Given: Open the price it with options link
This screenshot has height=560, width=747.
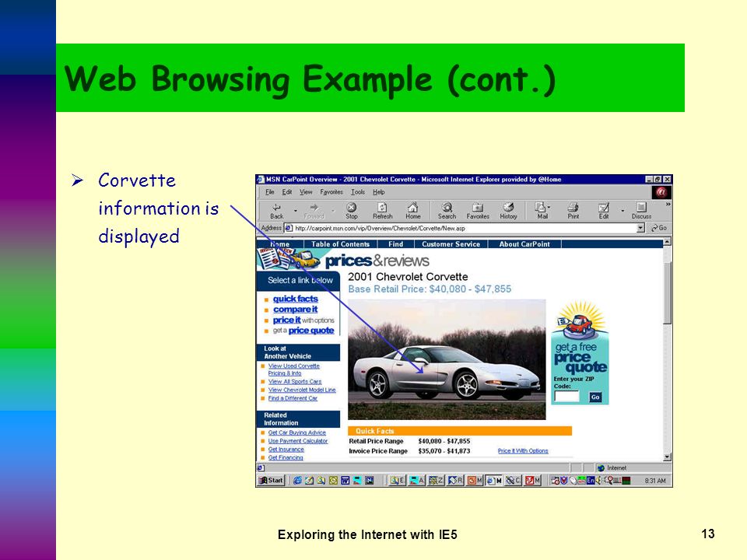Looking at the screenshot, I should click(303, 320).
